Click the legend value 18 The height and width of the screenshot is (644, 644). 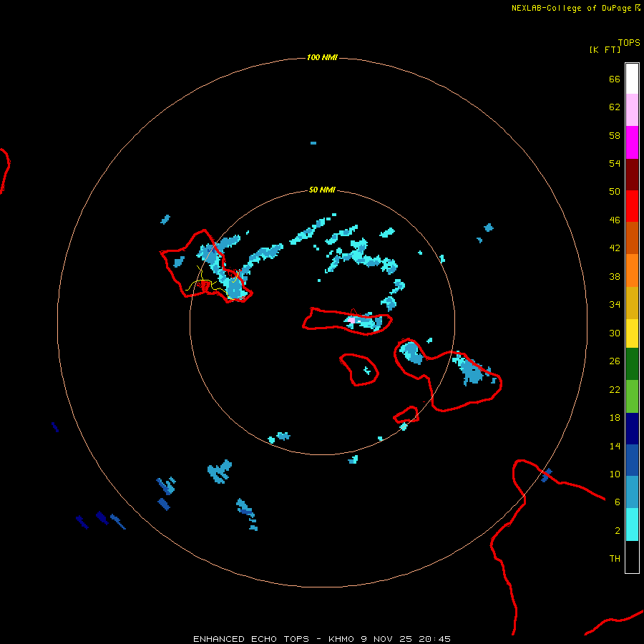pos(615,418)
